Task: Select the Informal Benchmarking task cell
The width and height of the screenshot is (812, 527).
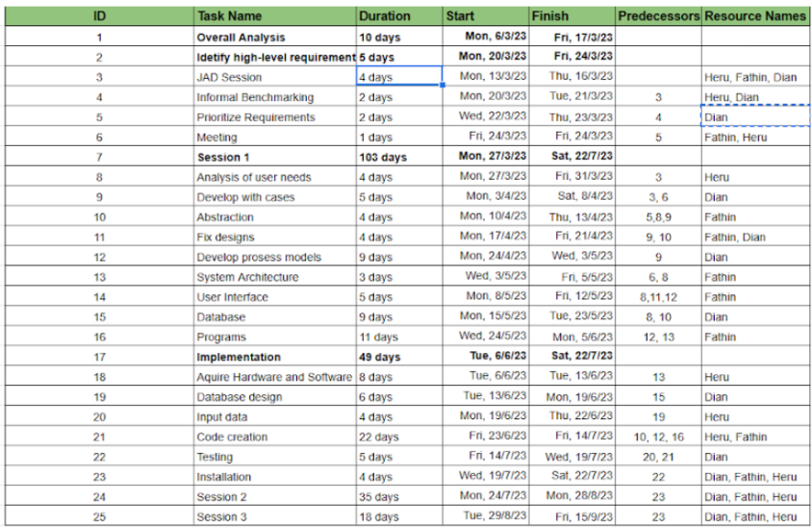Action: 275,97
